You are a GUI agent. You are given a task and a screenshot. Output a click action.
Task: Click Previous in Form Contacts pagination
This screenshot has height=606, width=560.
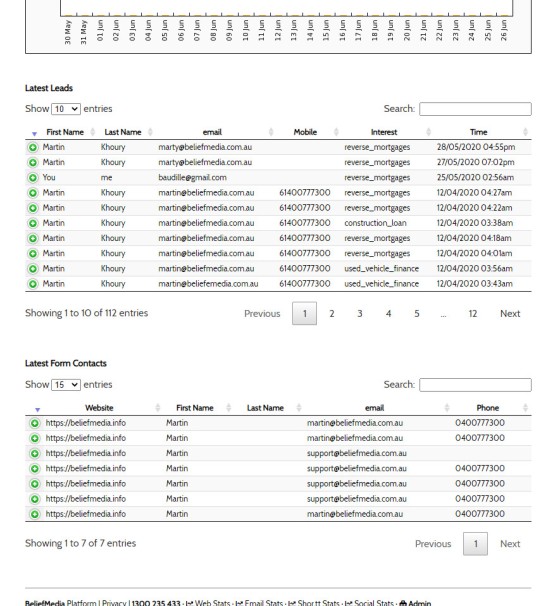pyautogui.click(x=433, y=544)
